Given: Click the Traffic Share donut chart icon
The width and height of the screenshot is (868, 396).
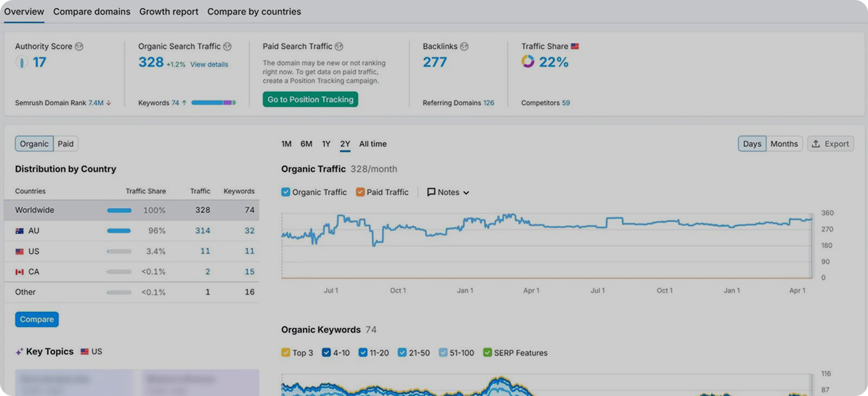Looking at the screenshot, I should pos(528,61).
